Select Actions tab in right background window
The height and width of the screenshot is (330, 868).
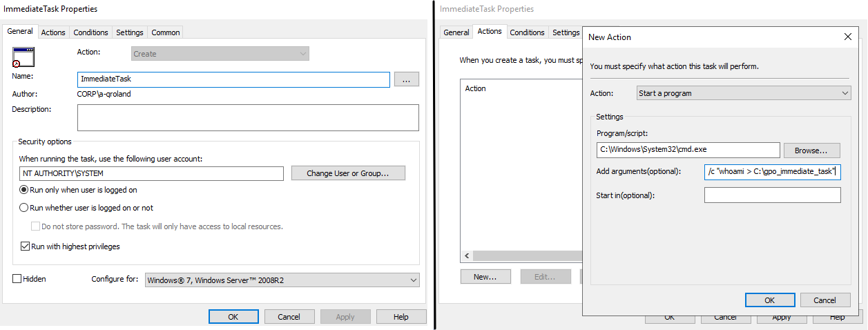tap(490, 31)
